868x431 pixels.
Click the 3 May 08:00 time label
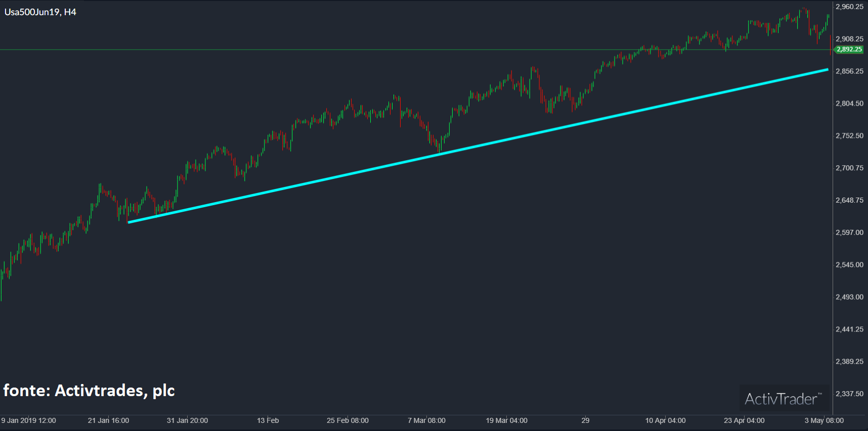coord(824,420)
